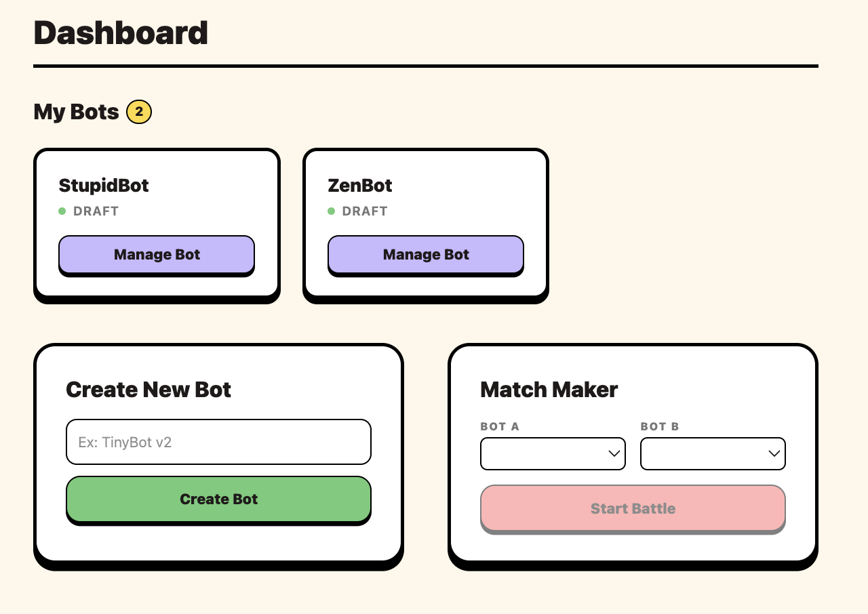Open the Bot A dropdown
This screenshot has height=614, width=868.
(x=553, y=453)
